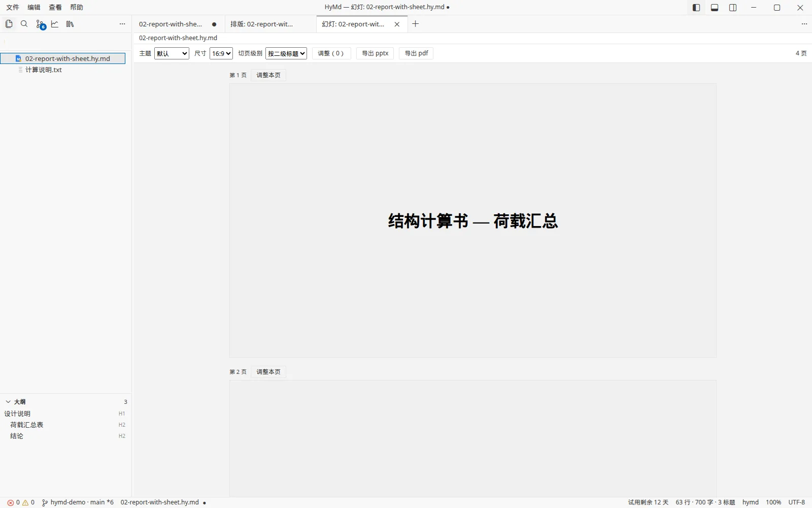812x508 pixels.
Task: Open 计算说明.txt in file tree
Action: point(63,70)
